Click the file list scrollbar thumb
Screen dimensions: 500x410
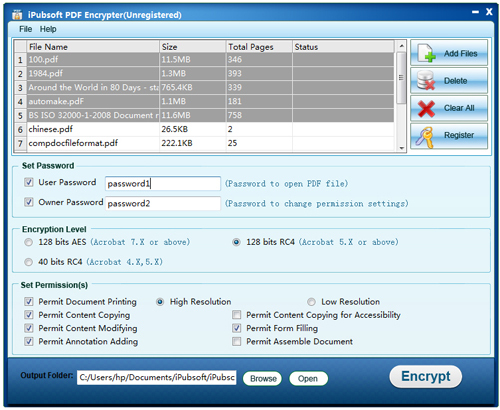pyautogui.click(x=401, y=77)
